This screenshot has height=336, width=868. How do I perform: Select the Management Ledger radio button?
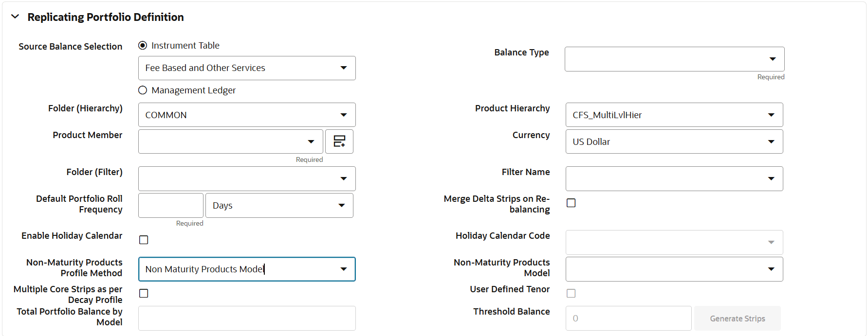(x=143, y=90)
